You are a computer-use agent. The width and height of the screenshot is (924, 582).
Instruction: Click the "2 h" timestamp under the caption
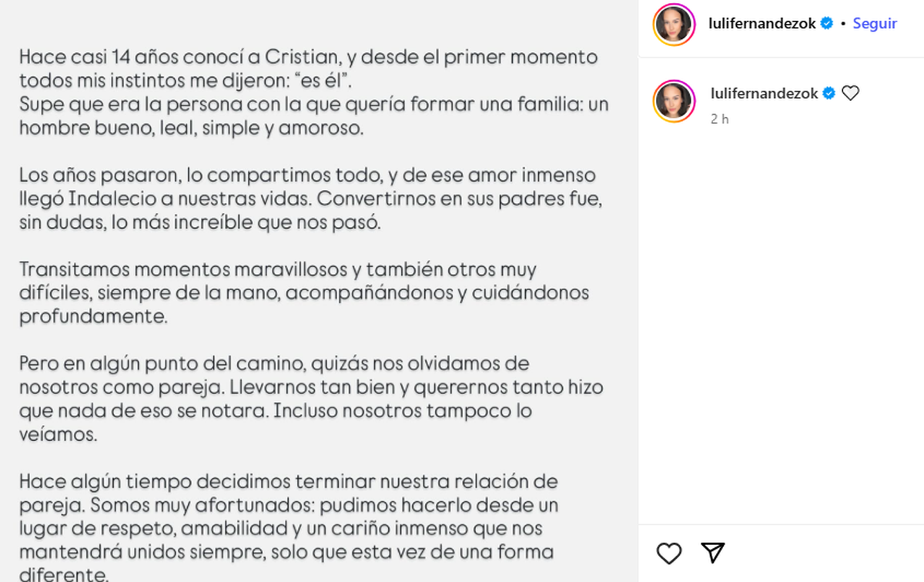(720, 119)
